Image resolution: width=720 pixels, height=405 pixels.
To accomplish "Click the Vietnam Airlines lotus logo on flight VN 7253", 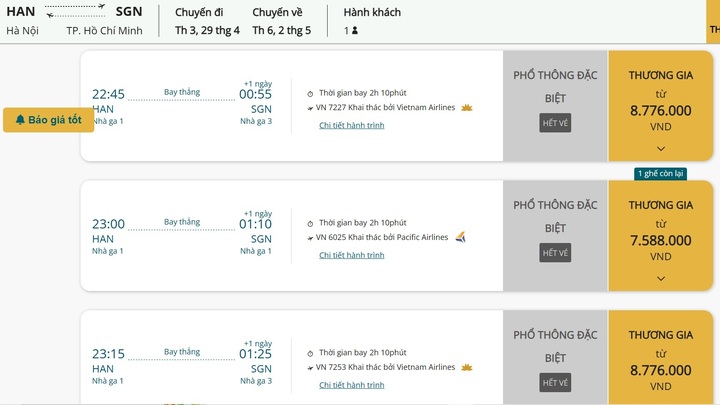I will [x=466, y=367].
